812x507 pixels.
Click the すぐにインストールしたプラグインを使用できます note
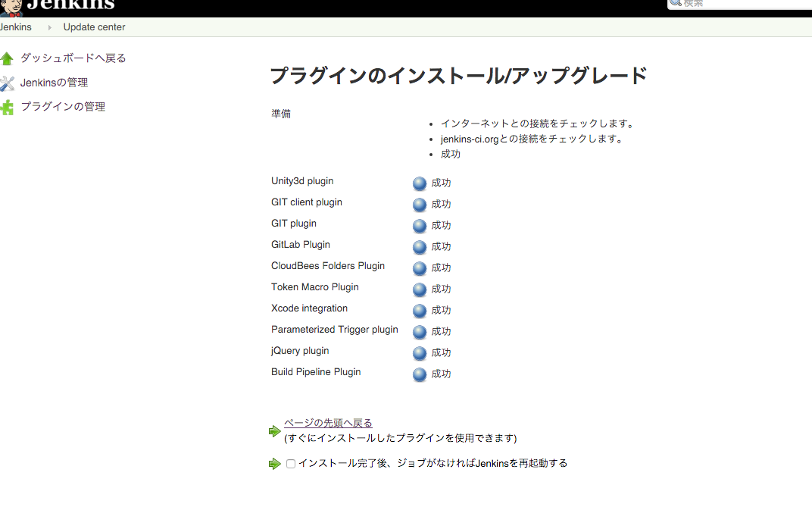pos(400,438)
